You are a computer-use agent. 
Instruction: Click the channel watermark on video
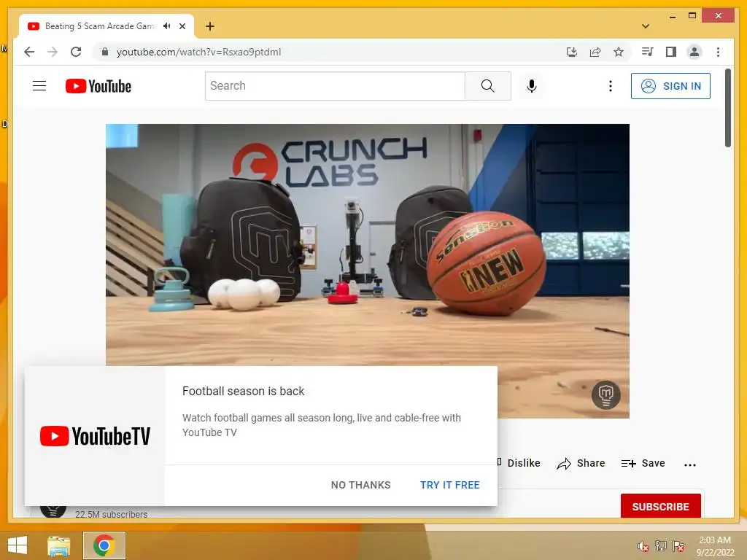tap(605, 394)
